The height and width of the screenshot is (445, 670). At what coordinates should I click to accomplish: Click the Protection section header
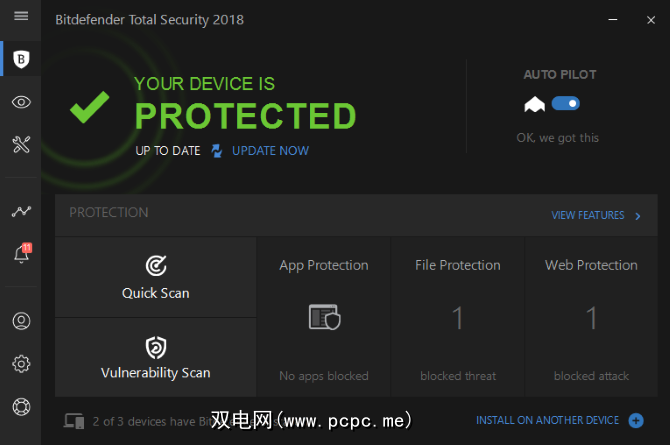tap(109, 213)
